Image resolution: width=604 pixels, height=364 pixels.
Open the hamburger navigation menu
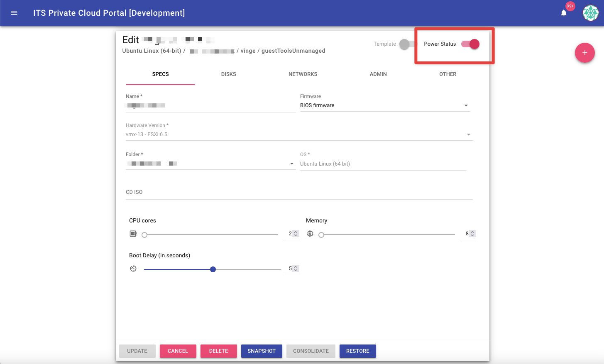[x=14, y=13]
